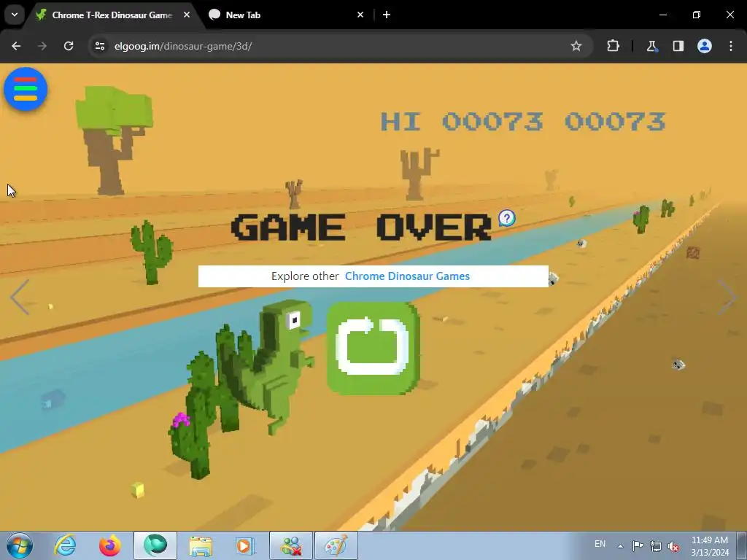The image size is (747, 560).
Task: Click the EN language indicator
Action: pos(600,544)
